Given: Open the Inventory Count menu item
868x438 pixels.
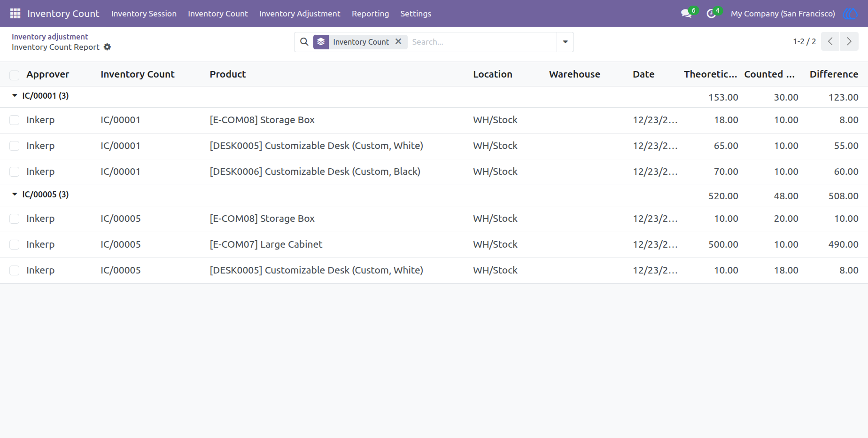Looking at the screenshot, I should tap(218, 14).
